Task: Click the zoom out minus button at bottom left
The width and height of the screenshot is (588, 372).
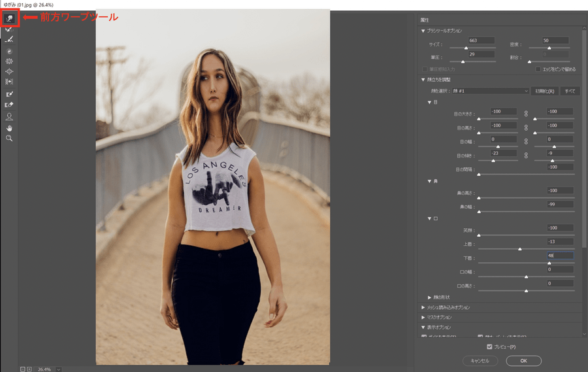Action: [22, 369]
